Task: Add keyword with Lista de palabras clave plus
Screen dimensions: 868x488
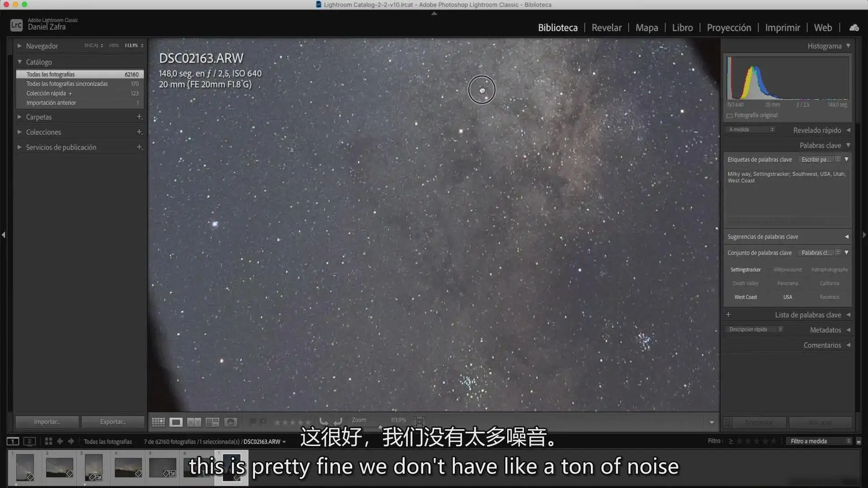Action: click(x=728, y=314)
